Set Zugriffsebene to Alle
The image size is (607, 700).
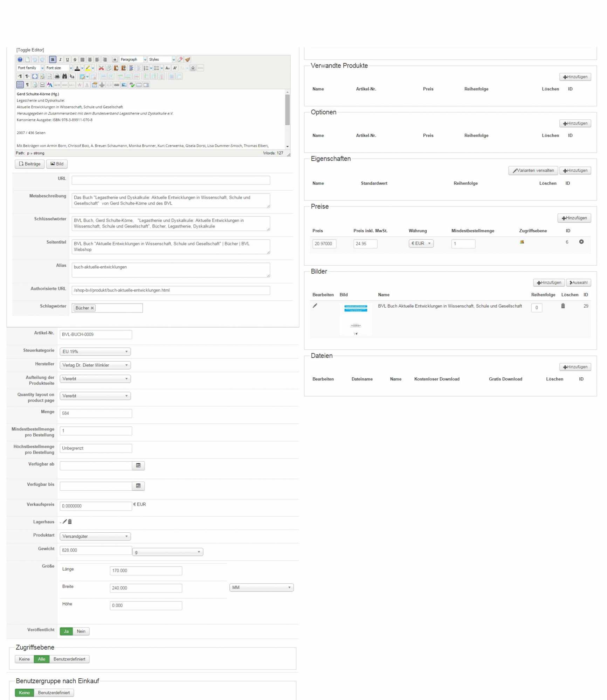[x=42, y=659]
